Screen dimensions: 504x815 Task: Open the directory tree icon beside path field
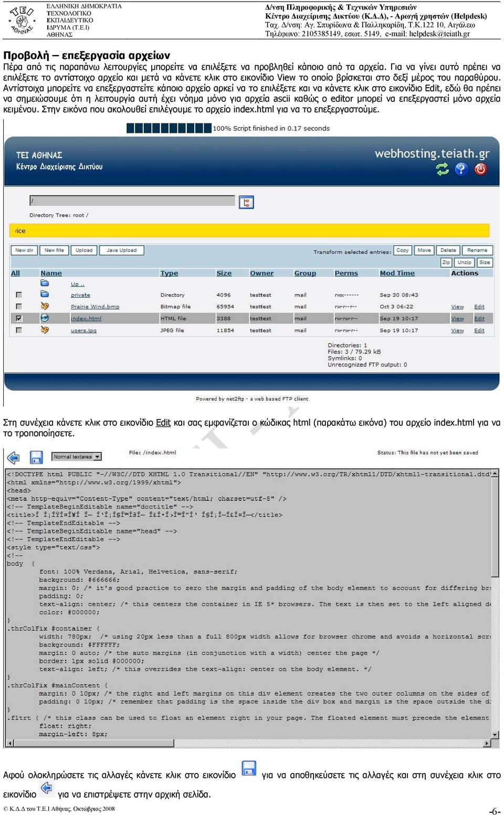click(x=246, y=202)
